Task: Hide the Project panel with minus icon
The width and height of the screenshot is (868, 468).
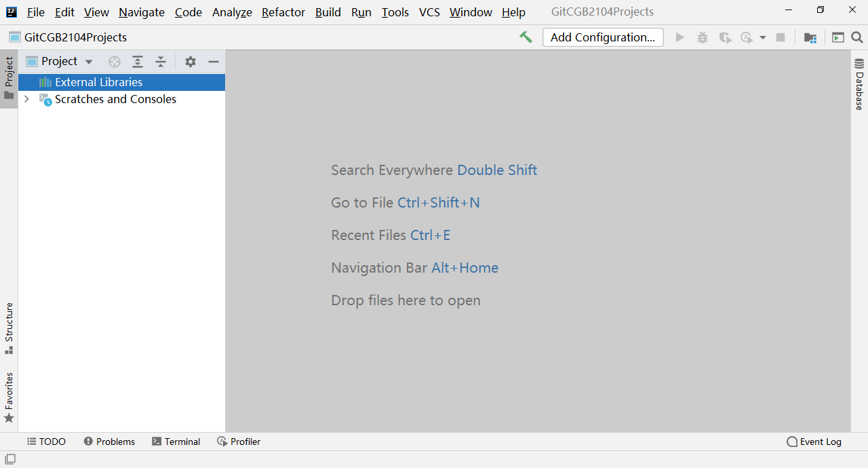Action: tap(214, 62)
